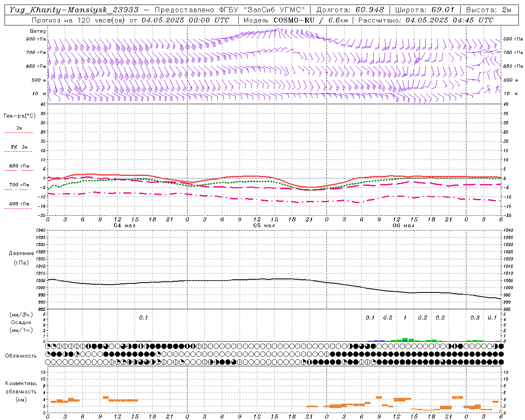This screenshot has height=420, width=525.
Task: Select the "500 гПа" temperature legend entry
Action: point(19,203)
